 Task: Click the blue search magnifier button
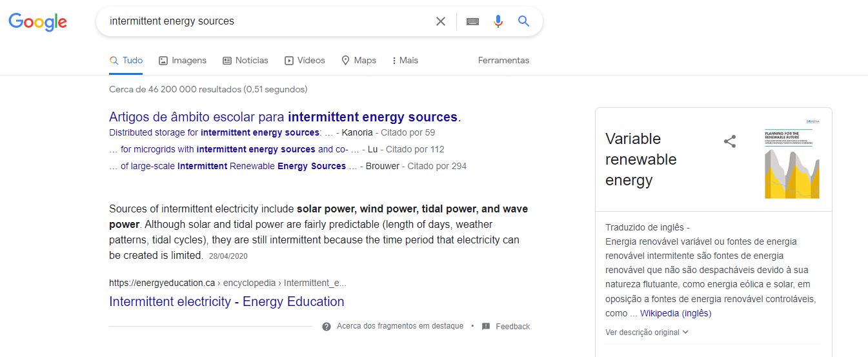point(523,21)
